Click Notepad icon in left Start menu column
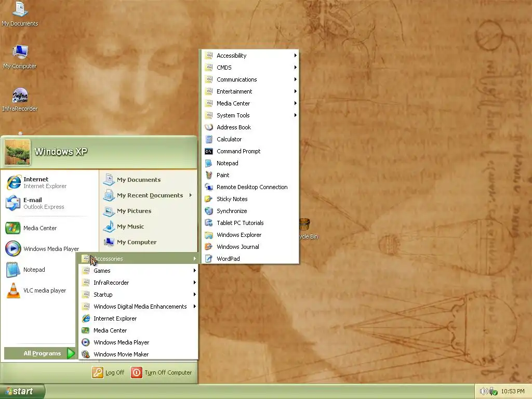Image resolution: width=532 pixels, height=399 pixels. (13, 270)
